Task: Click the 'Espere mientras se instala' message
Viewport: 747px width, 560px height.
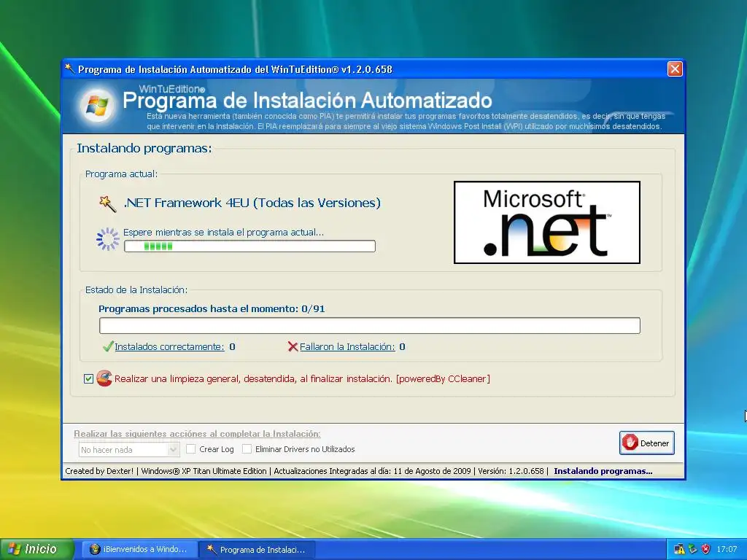Action: [x=223, y=233]
